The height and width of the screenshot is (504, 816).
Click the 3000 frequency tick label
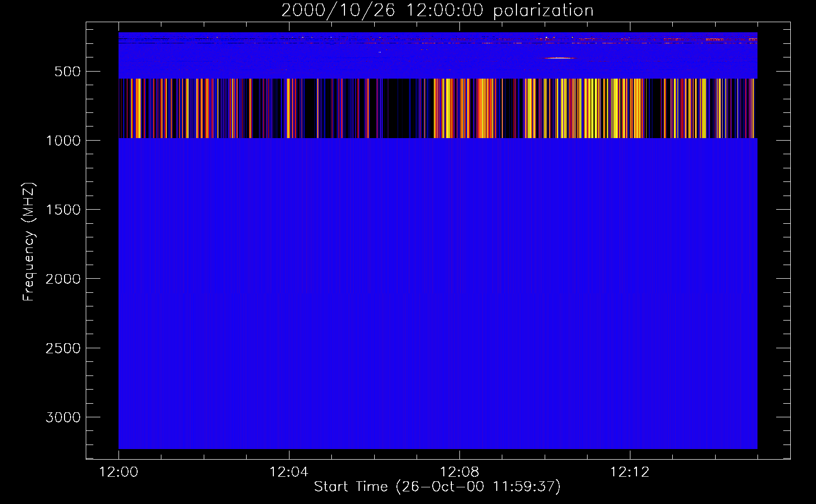(63, 417)
